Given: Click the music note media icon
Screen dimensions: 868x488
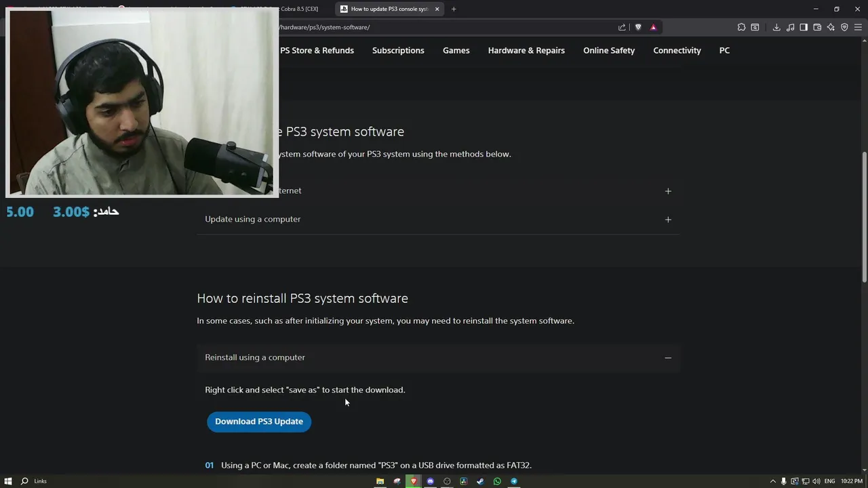Looking at the screenshot, I should pyautogui.click(x=790, y=27).
